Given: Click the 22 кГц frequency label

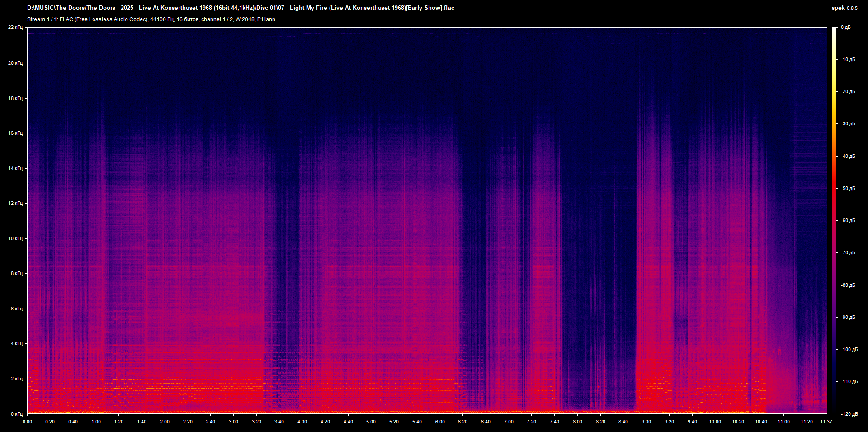Looking at the screenshot, I should point(15,28).
